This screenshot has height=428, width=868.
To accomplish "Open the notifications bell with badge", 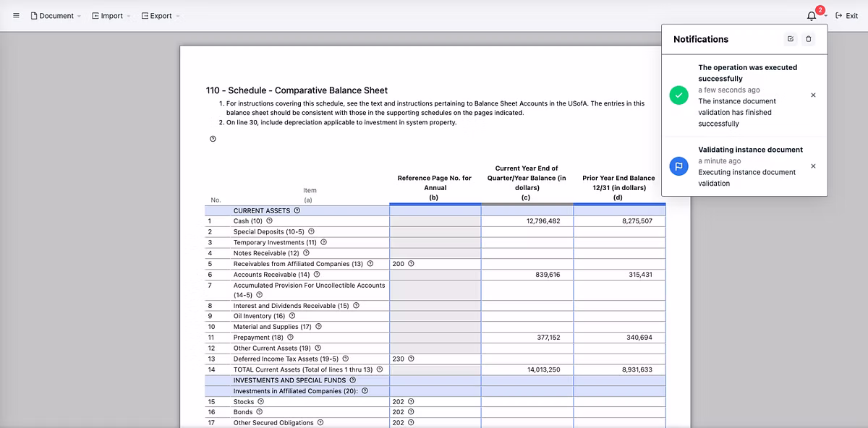I will [x=810, y=14].
